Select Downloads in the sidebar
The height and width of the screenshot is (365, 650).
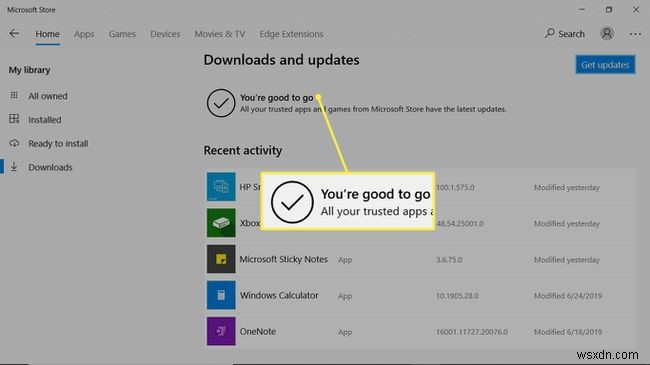(x=50, y=167)
